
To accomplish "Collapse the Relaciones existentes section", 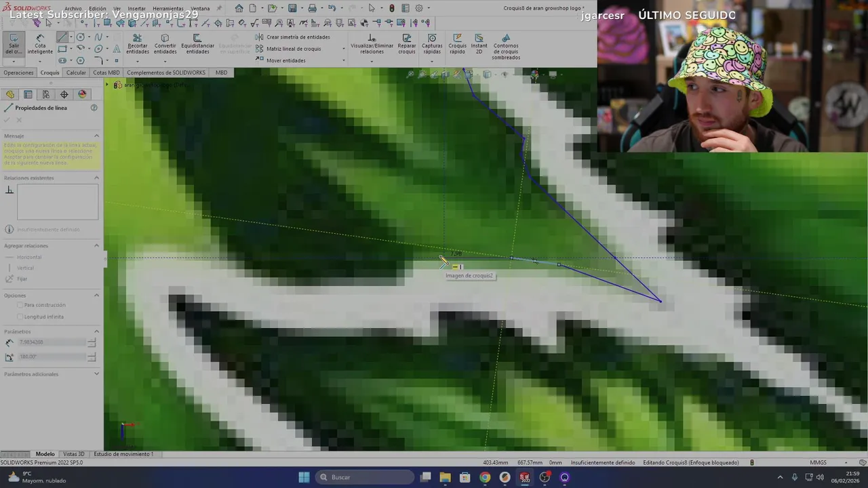I will point(96,178).
